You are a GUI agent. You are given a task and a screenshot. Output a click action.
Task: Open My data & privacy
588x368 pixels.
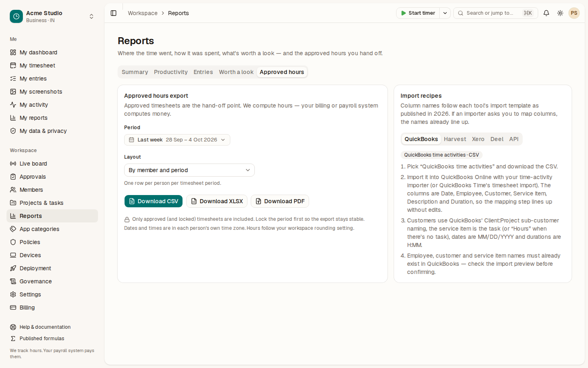pyautogui.click(x=52, y=131)
